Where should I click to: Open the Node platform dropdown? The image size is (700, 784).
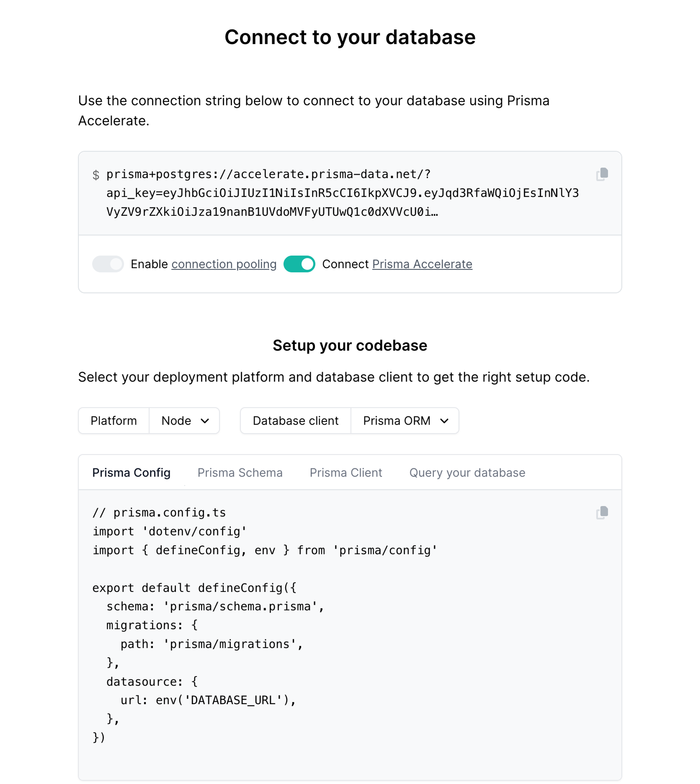(x=184, y=421)
